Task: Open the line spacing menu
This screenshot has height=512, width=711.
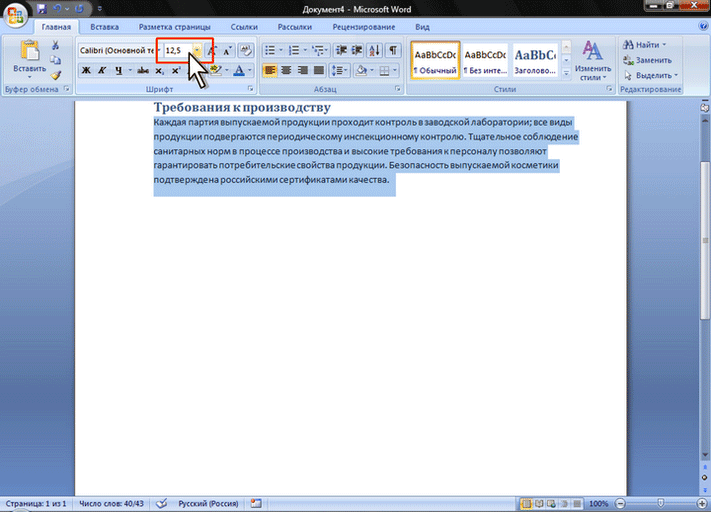Action: [x=339, y=70]
